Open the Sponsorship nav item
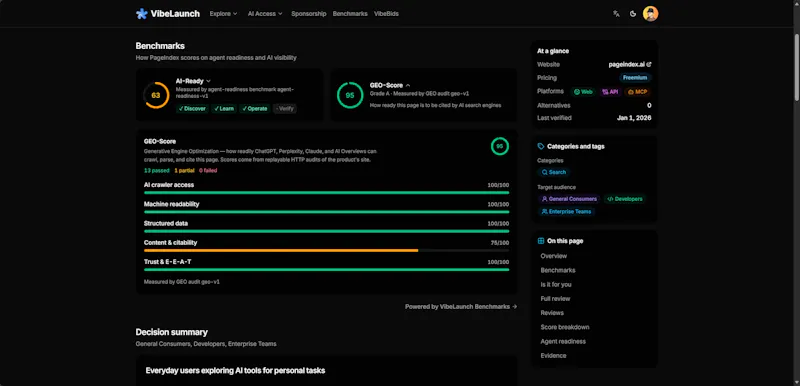Screen dimensions: 800x386 pyautogui.click(x=309, y=14)
